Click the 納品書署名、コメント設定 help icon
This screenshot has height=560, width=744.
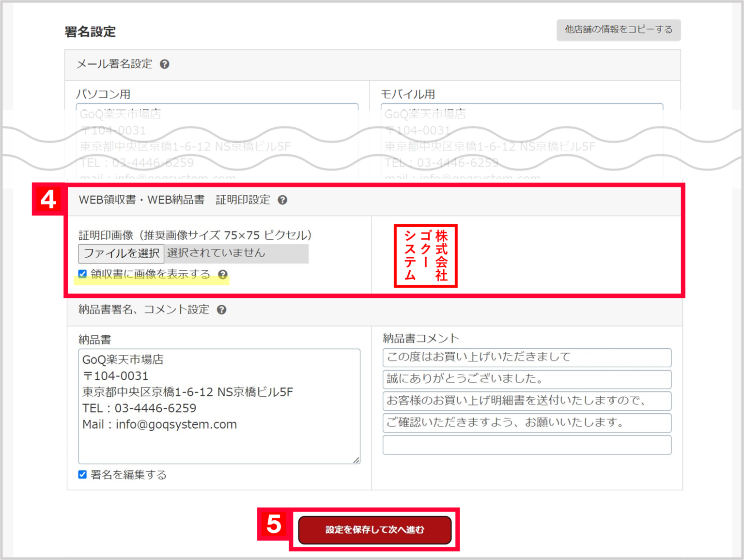click(x=222, y=310)
